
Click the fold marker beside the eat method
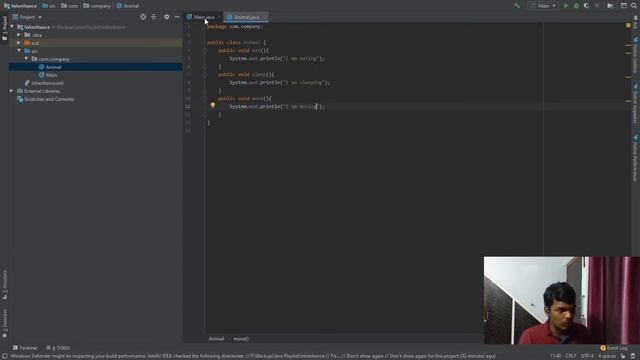(205, 51)
